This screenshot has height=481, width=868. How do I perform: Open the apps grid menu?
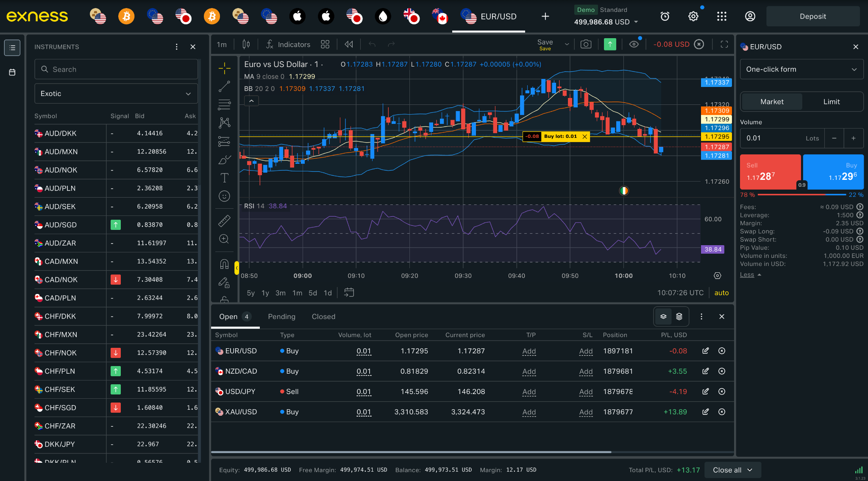(x=722, y=16)
